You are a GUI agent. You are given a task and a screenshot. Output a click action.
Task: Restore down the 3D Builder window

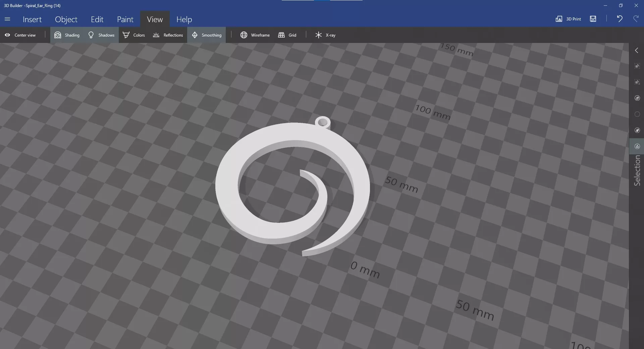coord(621,5)
